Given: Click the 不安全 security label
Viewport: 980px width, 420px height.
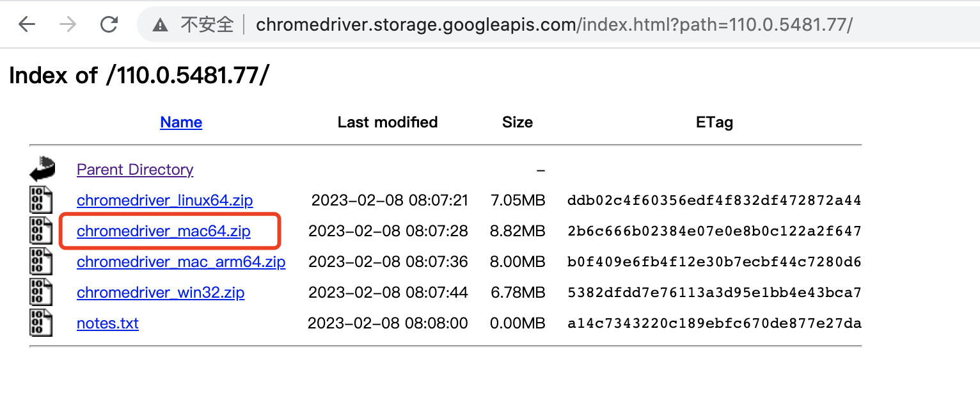Looking at the screenshot, I should pyautogui.click(x=207, y=25).
